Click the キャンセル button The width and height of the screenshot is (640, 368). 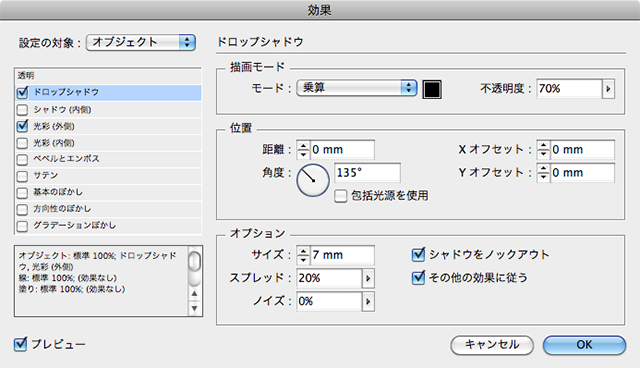pos(492,345)
